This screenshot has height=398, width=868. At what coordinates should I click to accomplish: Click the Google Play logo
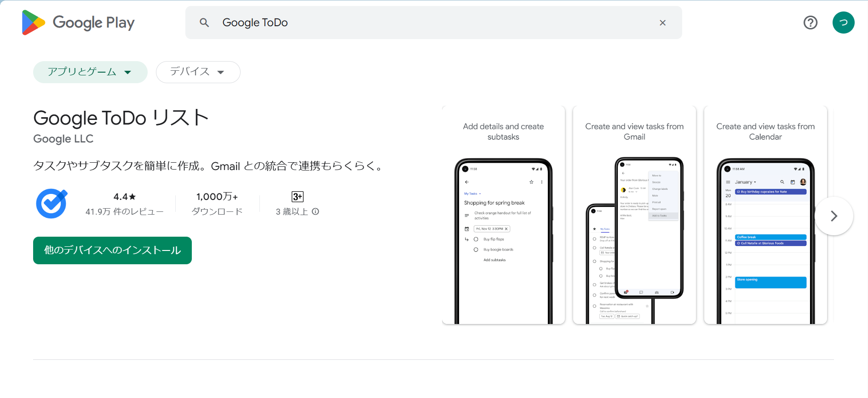click(x=78, y=23)
